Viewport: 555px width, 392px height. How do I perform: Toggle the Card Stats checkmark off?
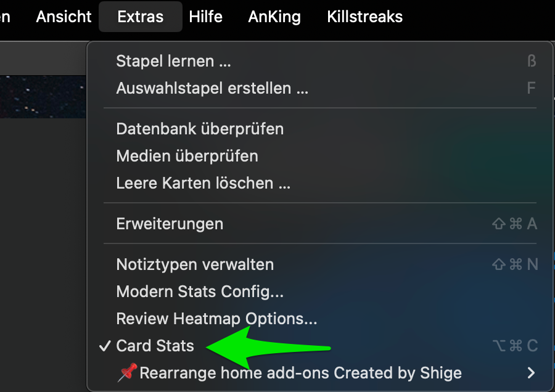click(x=105, y=346)
